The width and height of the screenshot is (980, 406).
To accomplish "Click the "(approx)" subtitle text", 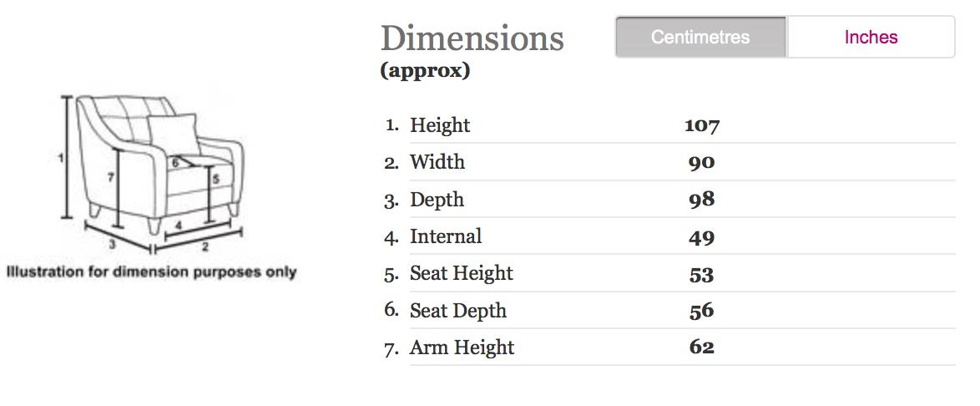I will pos(425,71).
